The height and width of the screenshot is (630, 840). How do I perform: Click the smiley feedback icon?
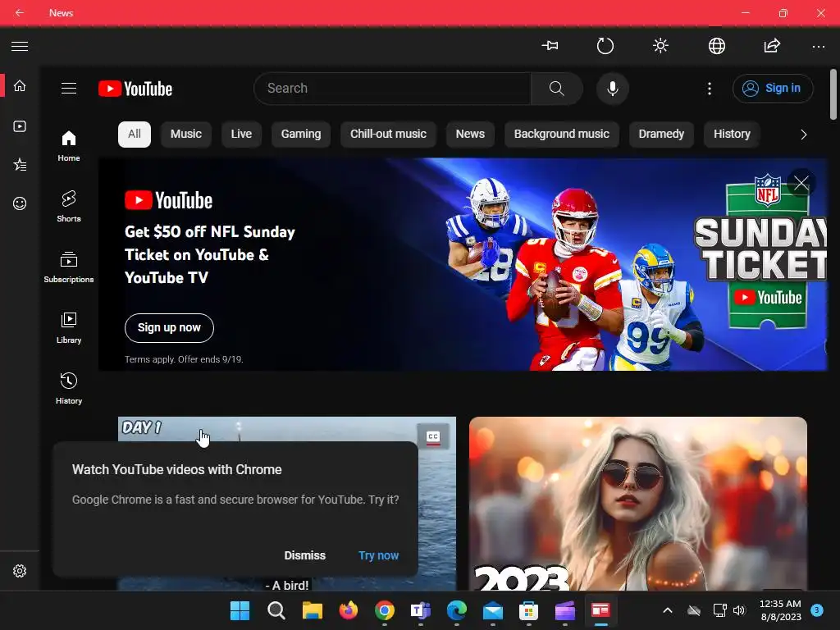tap(20, 203)
